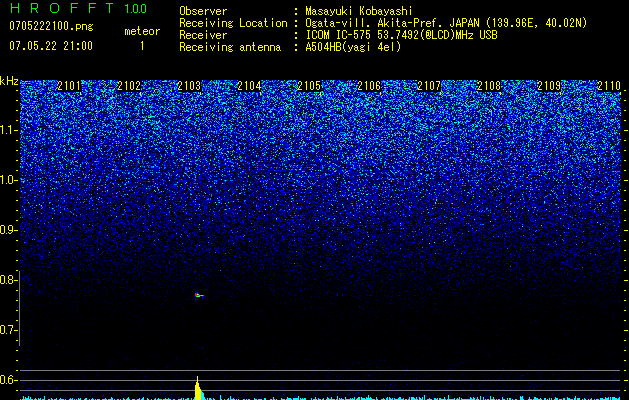Image resolution: width=629 pixels, height=400 pixels.
Task: Click the Ogata-vill. Akita-Pref. JAPAN location text
Action: [x=446, y=23]
